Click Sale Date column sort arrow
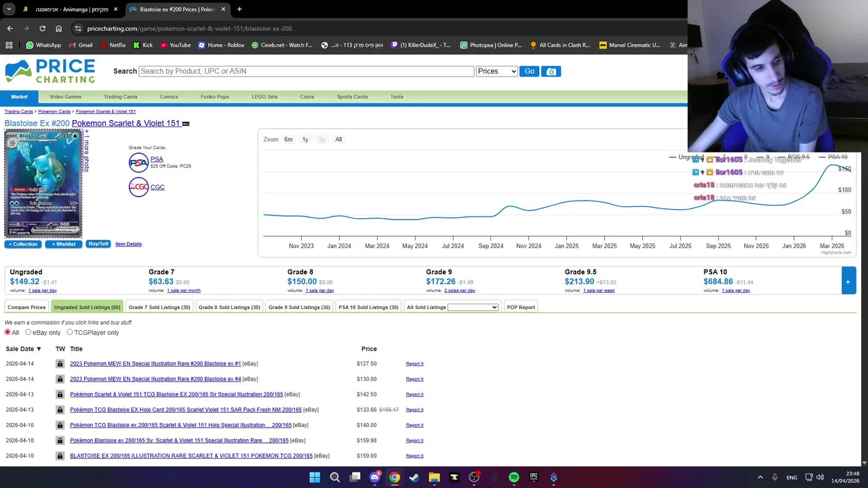Viewport: 868px width, 488px height. coord(39,349)
